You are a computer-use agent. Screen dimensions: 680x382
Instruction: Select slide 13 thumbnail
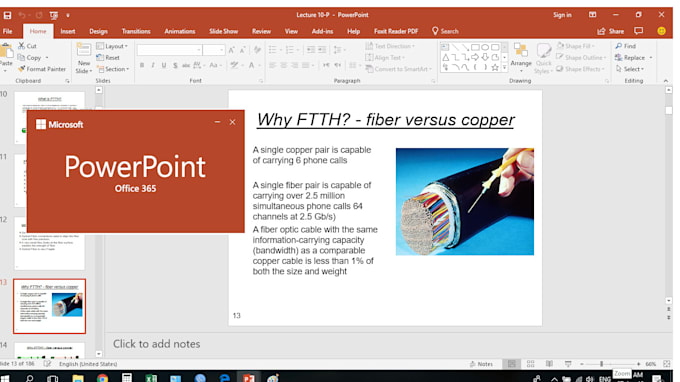(49, 306)
